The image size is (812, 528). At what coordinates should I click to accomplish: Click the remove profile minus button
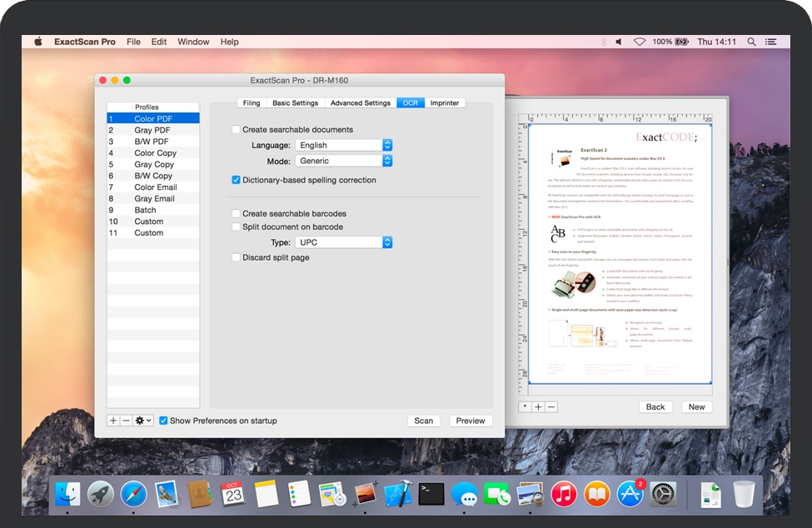coord(126,421)
